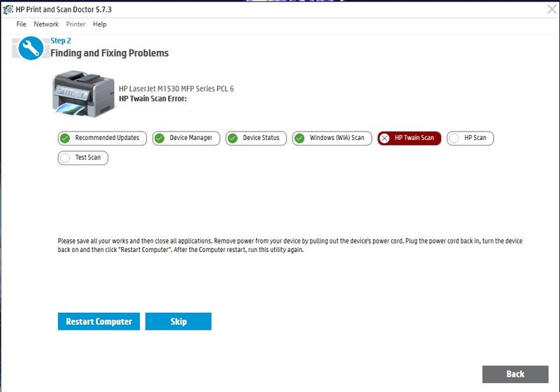
Task: Select the failed HP Twain Scan check
Action: pyautogui.click(x=409, y=138)
